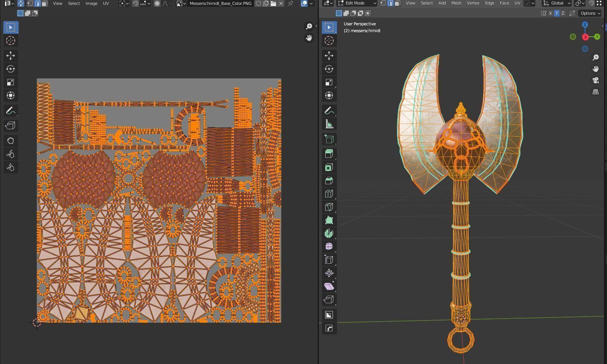Open the Mesh menu
607x364 pixels.
coord(456,3)
